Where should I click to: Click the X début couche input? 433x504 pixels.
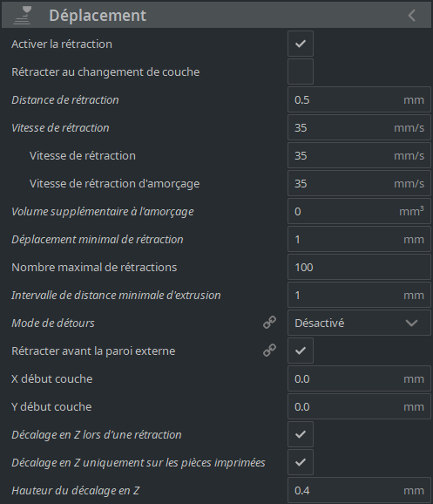359,378
